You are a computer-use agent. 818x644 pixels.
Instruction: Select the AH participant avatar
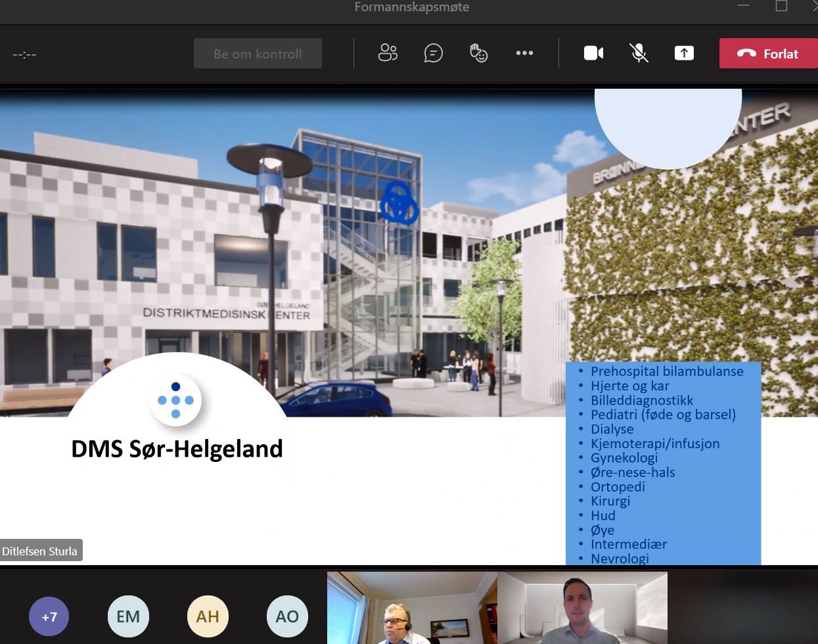pyautogui.click(x=208, y=616)
